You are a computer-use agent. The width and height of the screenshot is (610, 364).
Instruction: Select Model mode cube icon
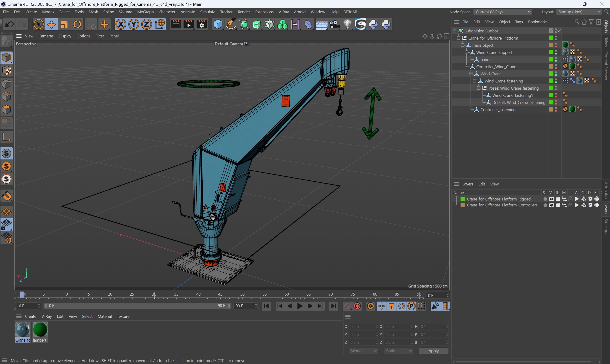[x=6, y=58]
